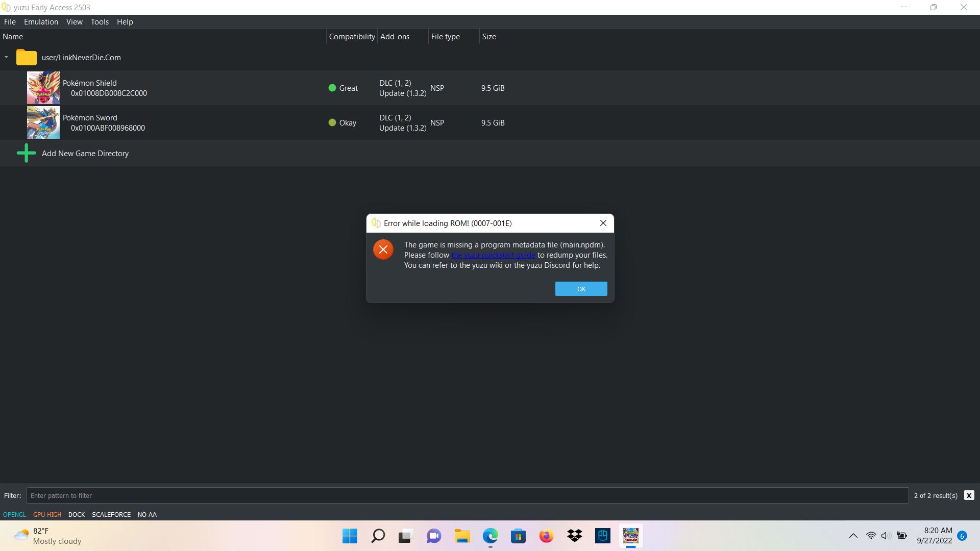Open the Wi-Fi network tray icon
This screenshot has height=551, width=980.
pos(871,536)
